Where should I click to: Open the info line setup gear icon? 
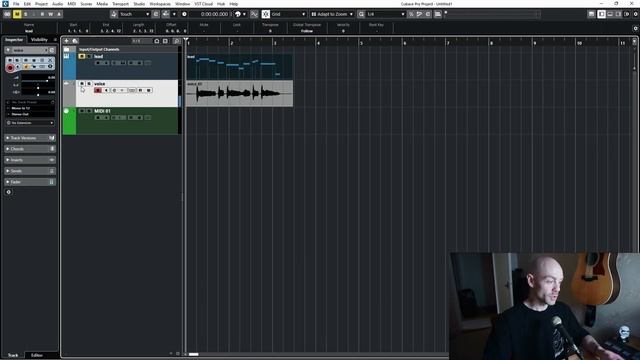[635, 29]
